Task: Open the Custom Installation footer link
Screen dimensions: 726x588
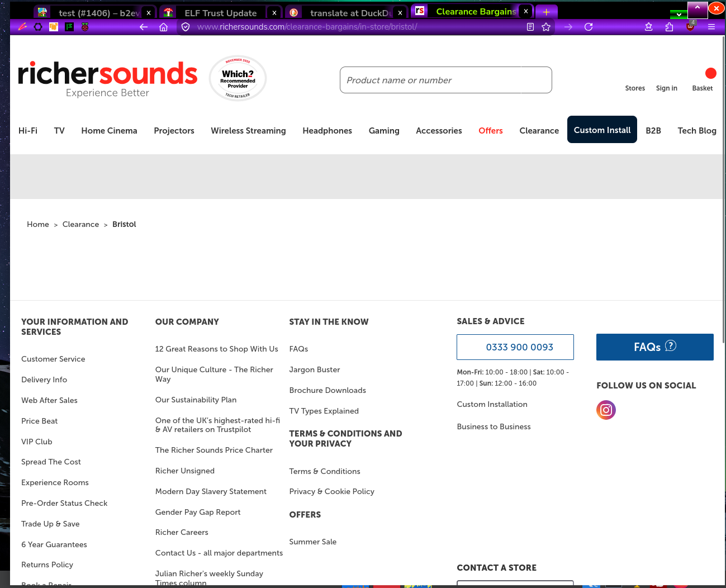Action: pos(492,404)
